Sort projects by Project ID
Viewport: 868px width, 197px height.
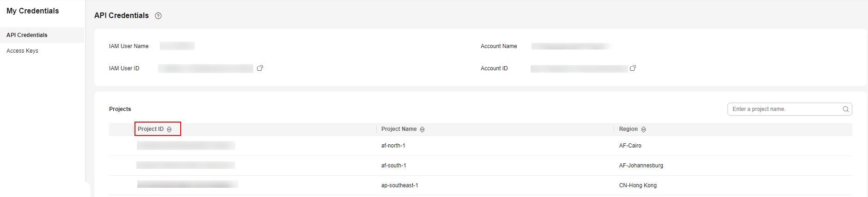point(169,129)
